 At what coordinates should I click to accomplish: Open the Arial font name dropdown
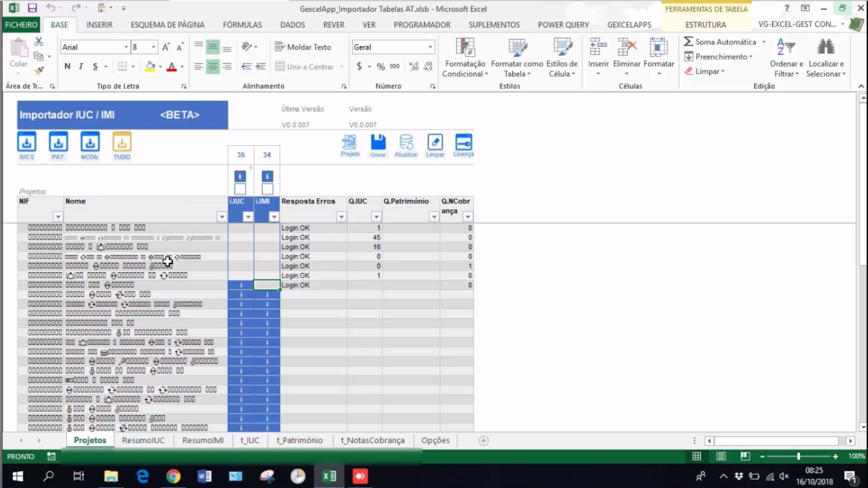[x=126, y=47]
